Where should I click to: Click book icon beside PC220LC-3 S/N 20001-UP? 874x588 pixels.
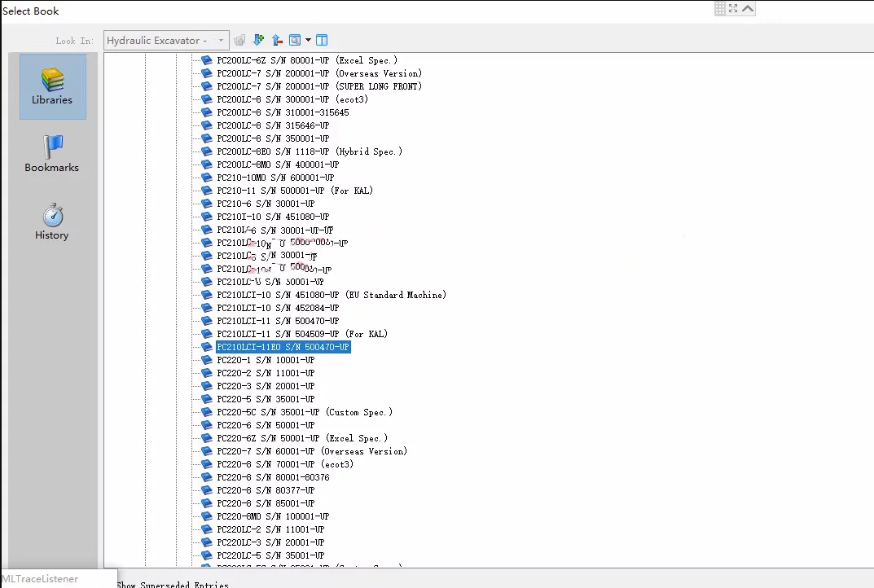pos(207,542)
